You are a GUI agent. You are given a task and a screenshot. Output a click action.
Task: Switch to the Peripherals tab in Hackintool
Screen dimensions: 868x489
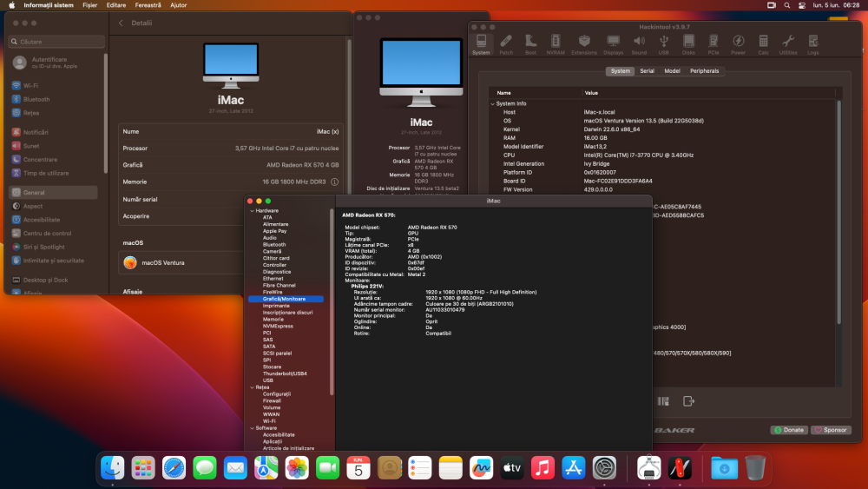[x=704, y=71]
